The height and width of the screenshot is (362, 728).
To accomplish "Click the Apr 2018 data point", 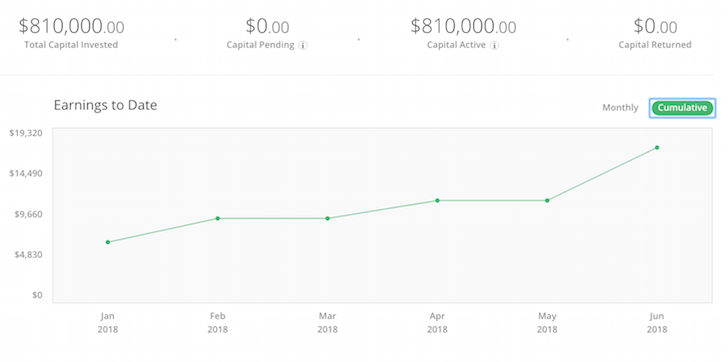I will [437, 200].
